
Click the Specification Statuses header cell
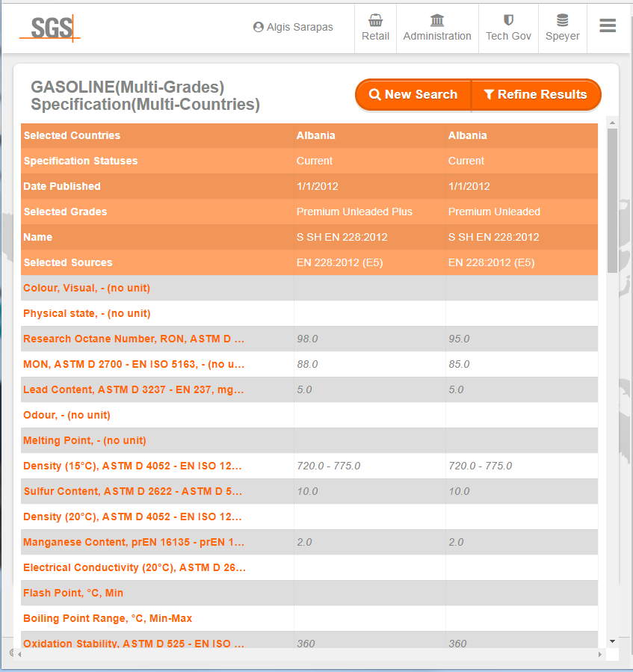point(157,161)
